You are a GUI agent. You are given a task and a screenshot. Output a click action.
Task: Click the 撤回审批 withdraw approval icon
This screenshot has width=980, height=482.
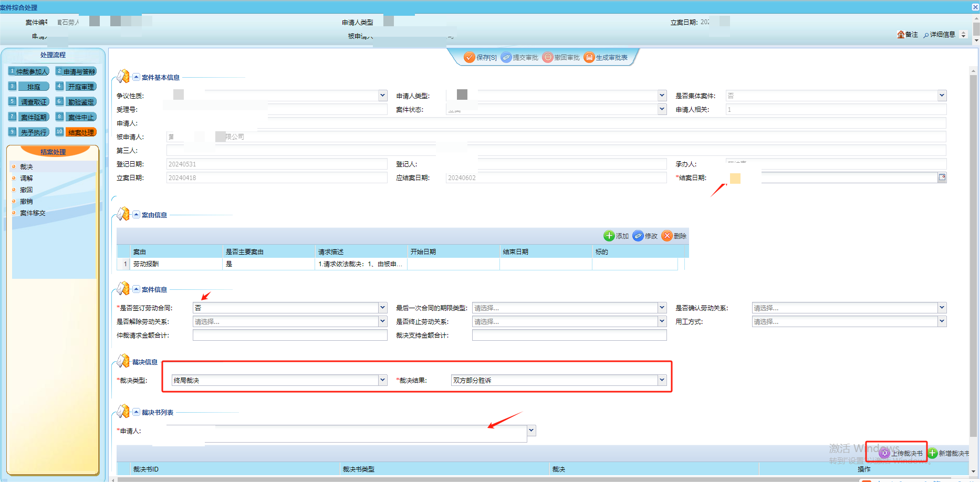point(548,57)
